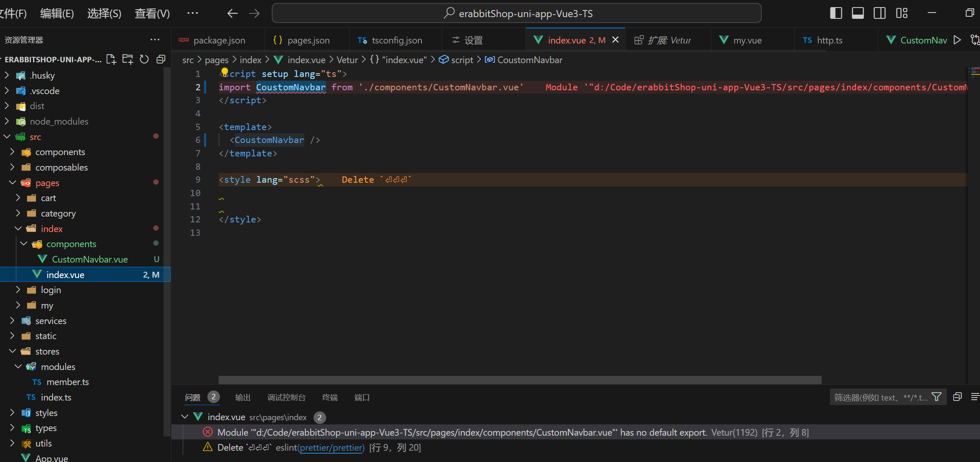Open the 查看(V) menu
980x462 pixels.
pyautogui.click(x=152, y=13)
